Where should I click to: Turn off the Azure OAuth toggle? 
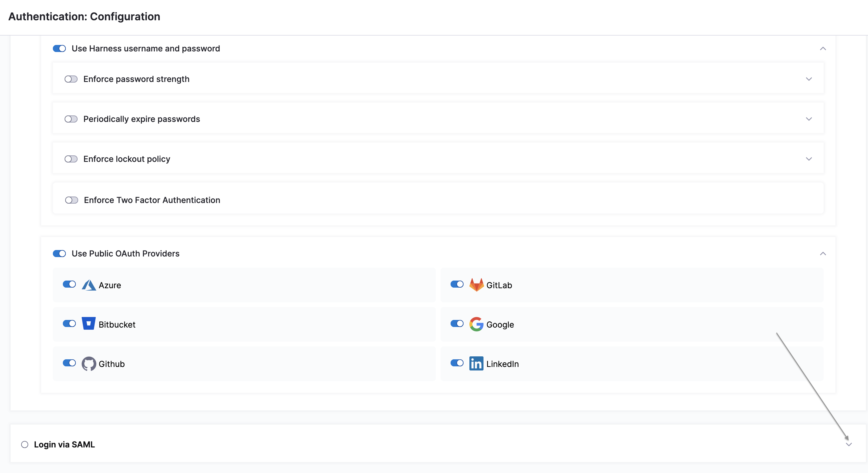click(x=69, y=284)
